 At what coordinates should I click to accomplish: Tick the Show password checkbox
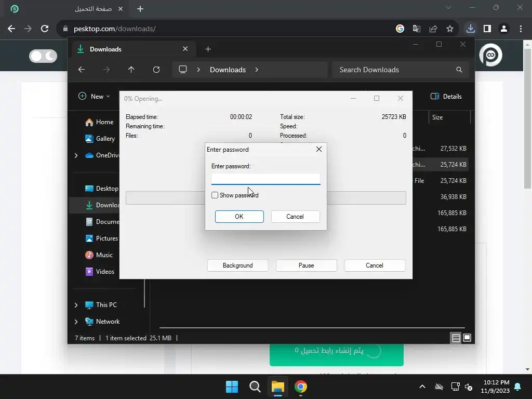click(215, 195)
